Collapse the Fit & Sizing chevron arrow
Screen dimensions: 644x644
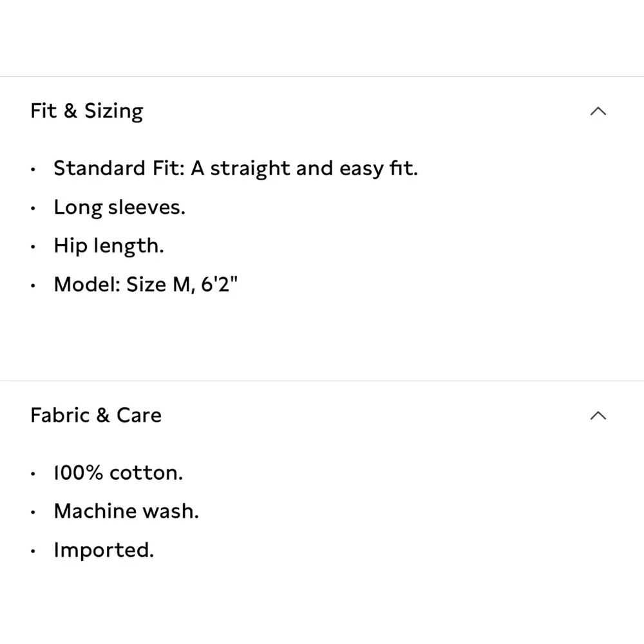[x=598, y=111]
